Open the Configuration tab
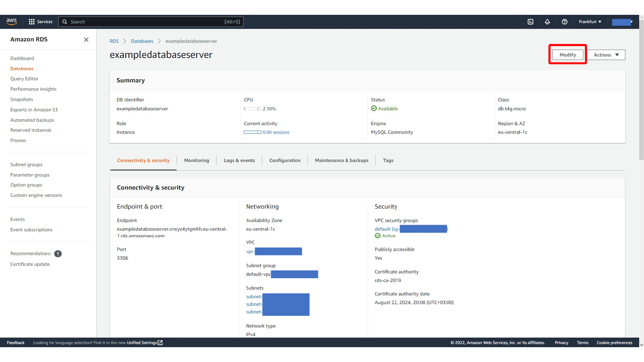 tap(285, 160)
